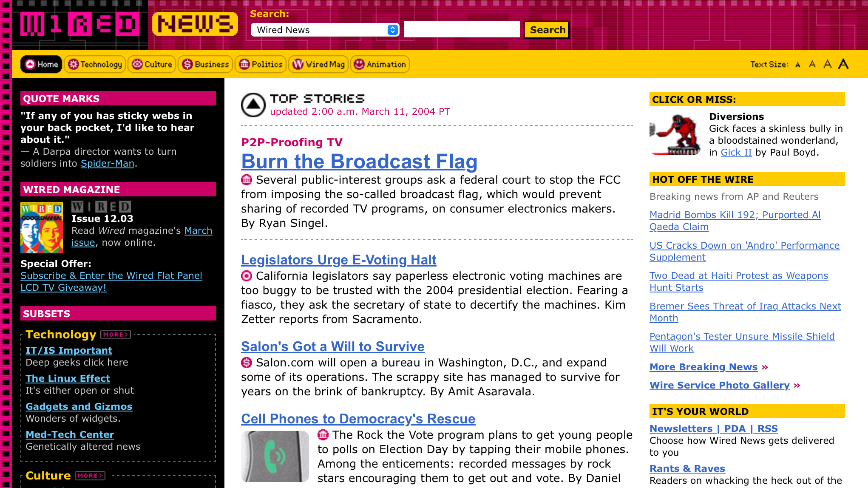Click the Wired magazine cover thumbnail

[x=42, y=228]
